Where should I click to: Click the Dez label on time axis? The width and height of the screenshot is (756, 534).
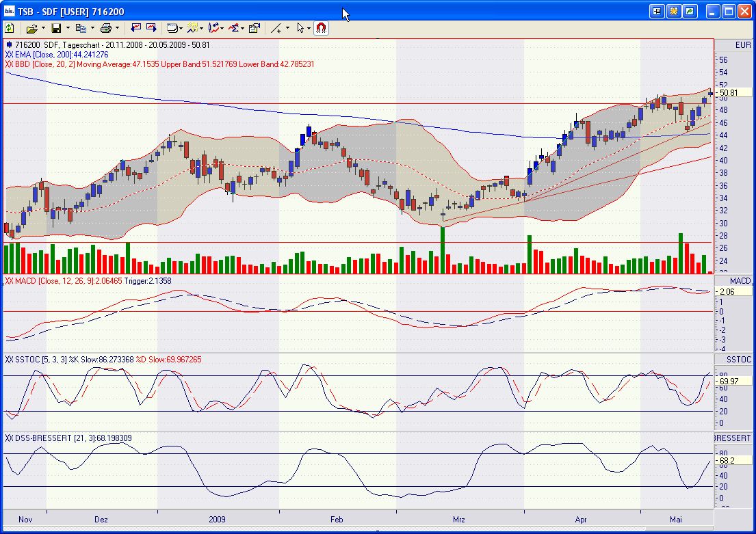(x=101, y=520)
